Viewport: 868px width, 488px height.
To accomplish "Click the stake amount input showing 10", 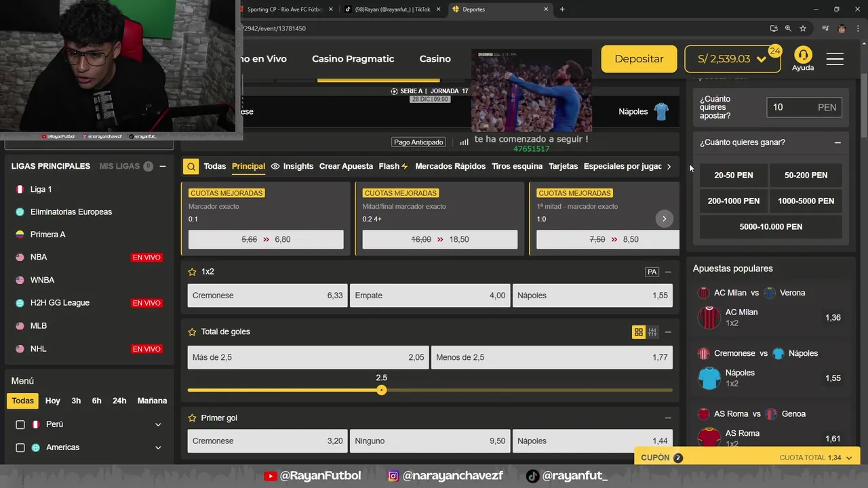I will pos(805,108).
